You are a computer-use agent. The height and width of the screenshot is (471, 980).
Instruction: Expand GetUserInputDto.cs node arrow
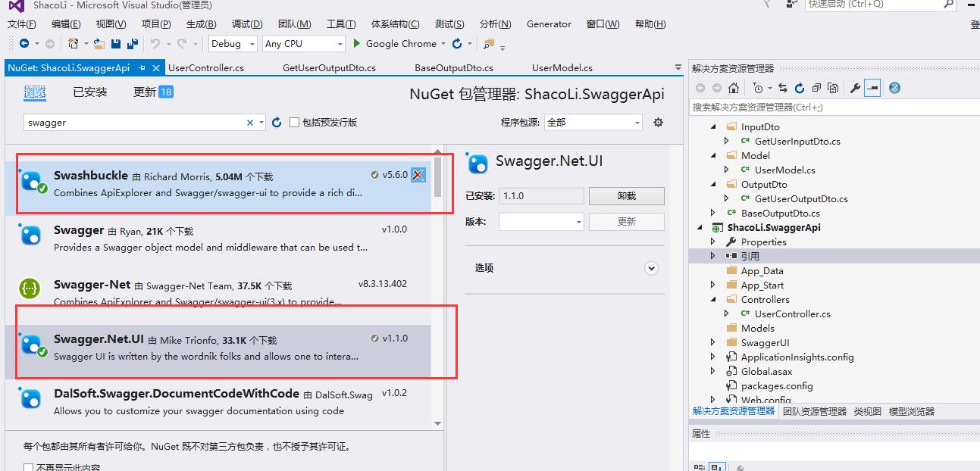[x=727, y=141]
